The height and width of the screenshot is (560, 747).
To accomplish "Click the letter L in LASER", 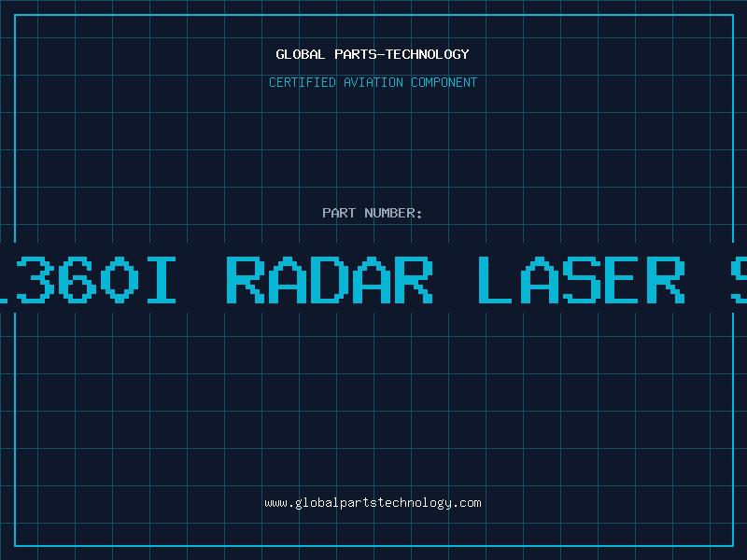I will (x=495, y=279).
